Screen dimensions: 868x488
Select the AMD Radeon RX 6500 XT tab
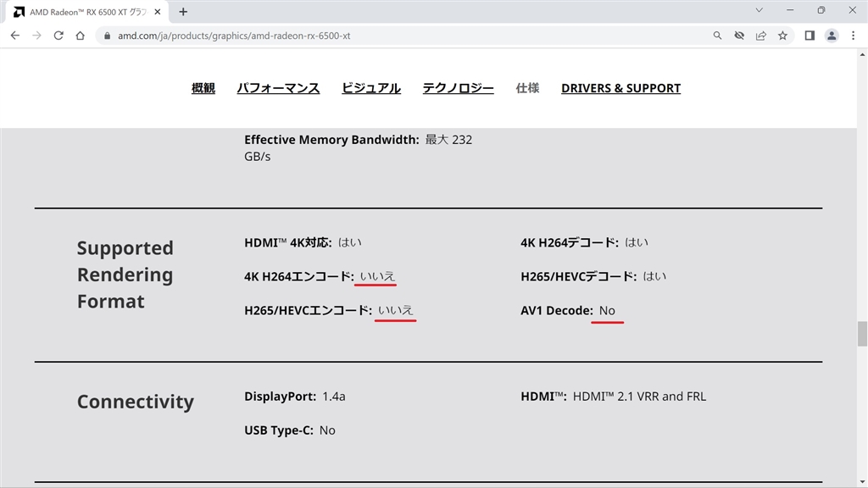[x=87, y=12]
